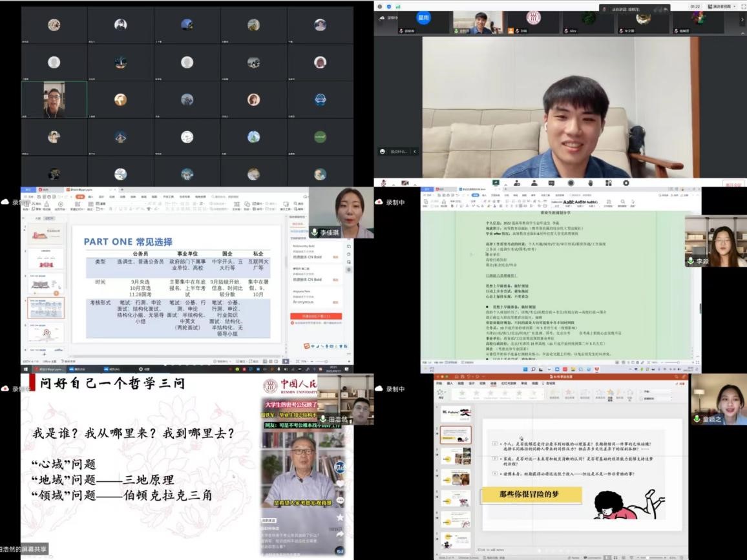Click the round record icon in the meeting toolbar
Viewport: 747px width, 560px height.
tap(571, 183)
